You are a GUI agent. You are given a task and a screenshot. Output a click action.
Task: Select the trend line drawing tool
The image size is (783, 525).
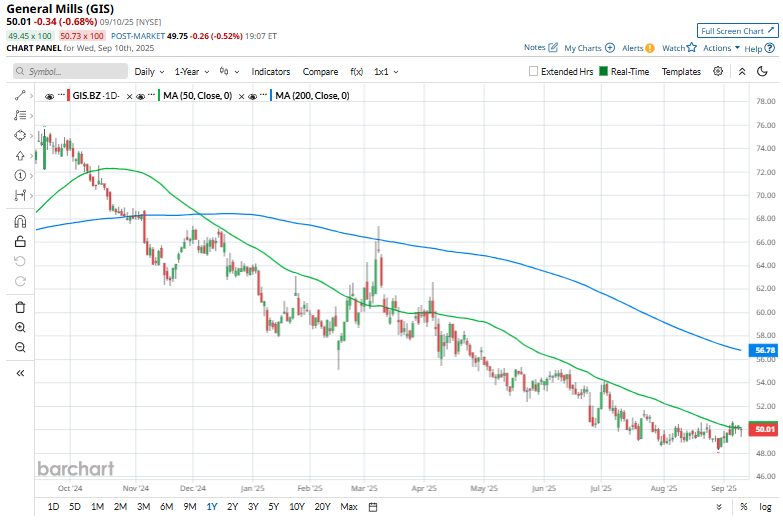20,95
